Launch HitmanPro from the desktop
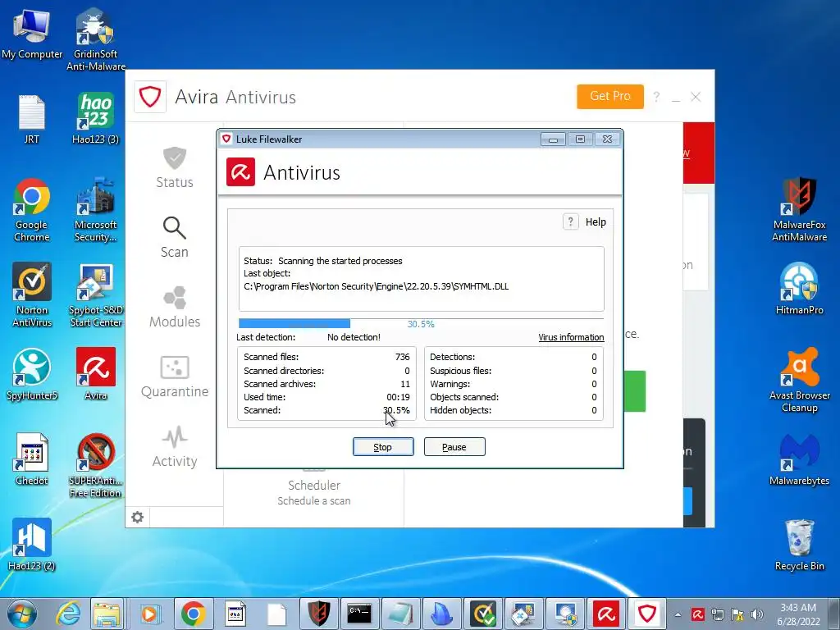The height and width of the screenshot is (630, 840). 799,289
